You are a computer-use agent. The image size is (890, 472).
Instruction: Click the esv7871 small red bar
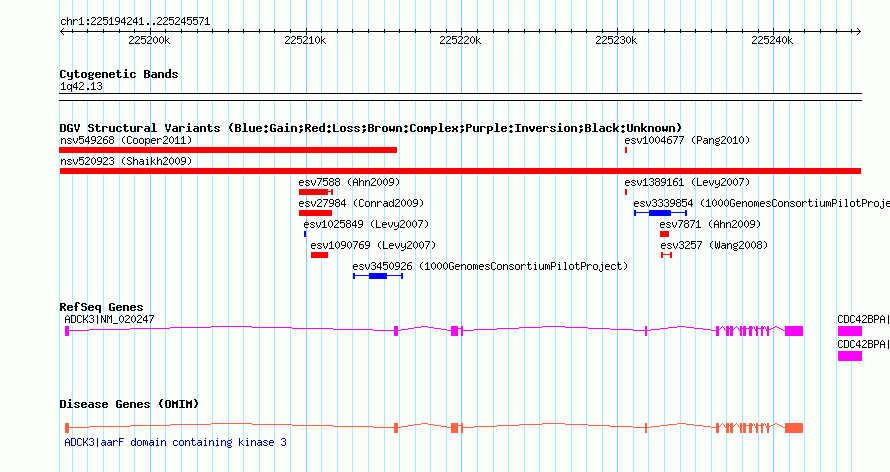665,234
